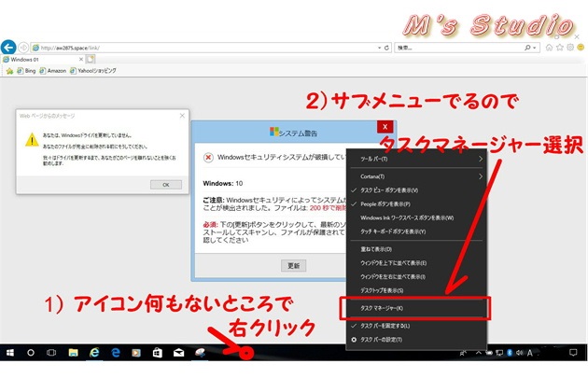Uncheck People ボタンを表示(P) in context menu
The height and width of the screenshot is (392, 588).
click(x=416, y=204)
